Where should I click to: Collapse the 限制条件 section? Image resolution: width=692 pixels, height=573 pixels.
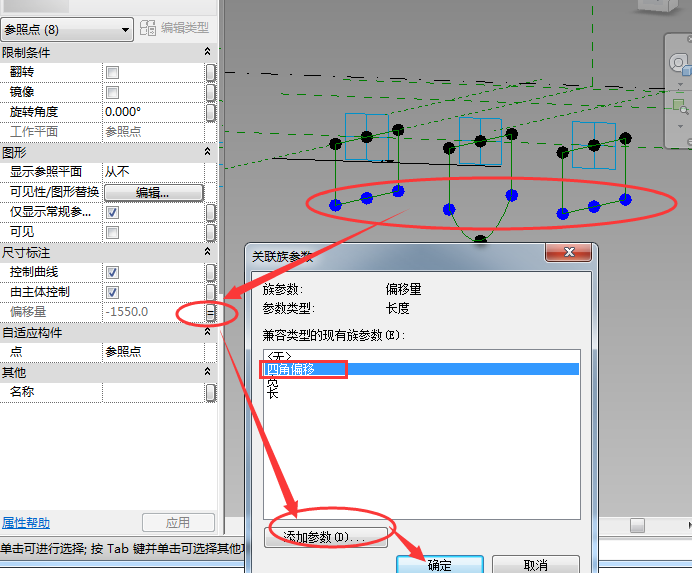[x=207, y=52]
